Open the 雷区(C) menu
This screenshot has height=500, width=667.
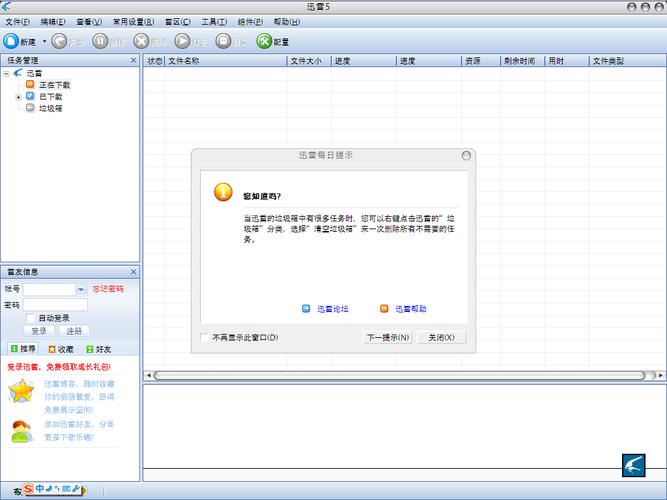point(177,22)
